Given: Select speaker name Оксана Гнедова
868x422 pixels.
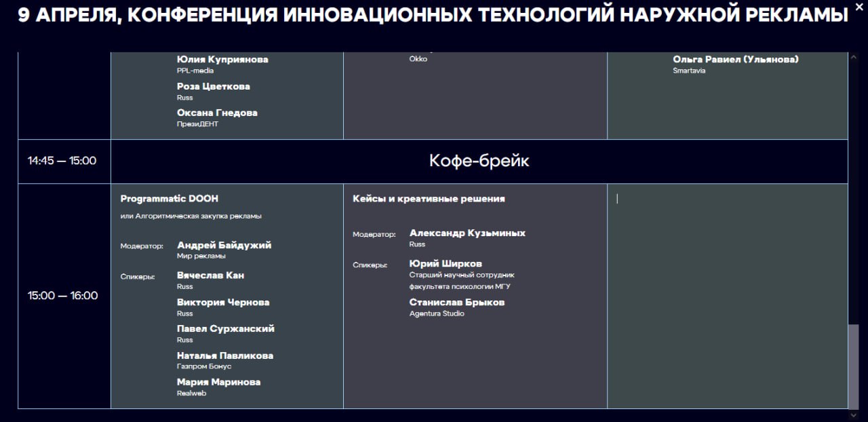Looking at the screenshot, I should 217,113.
